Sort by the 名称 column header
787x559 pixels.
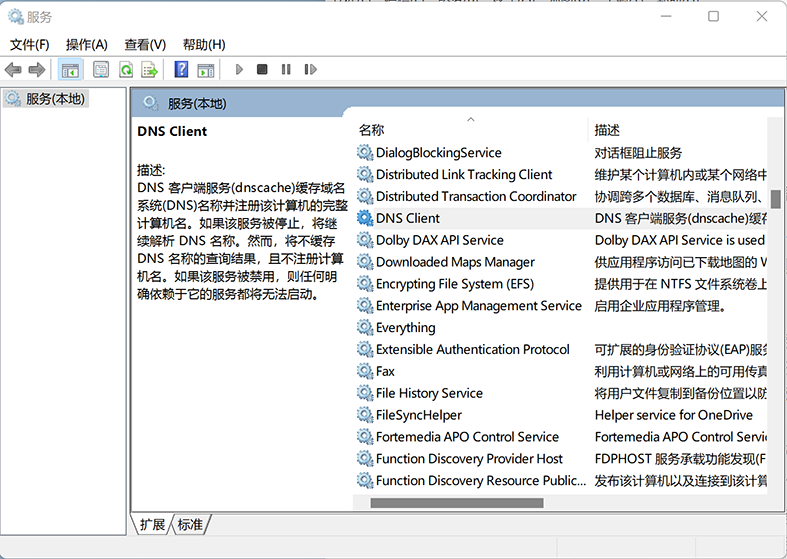(471, 130)
